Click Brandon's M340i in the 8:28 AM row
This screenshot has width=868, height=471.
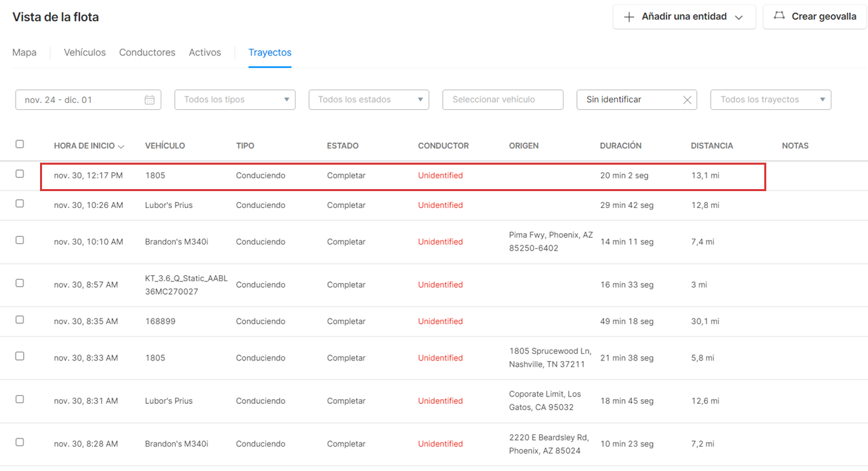(176, 444)
